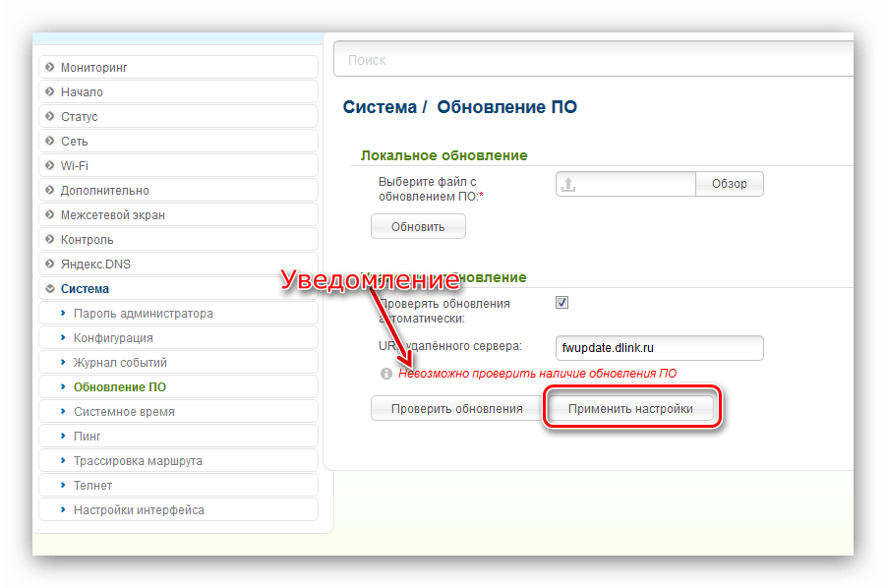Viewport: 886px width, 588px height.
Task: Open Телнет submenu item
Action: [x=178, y=485]
